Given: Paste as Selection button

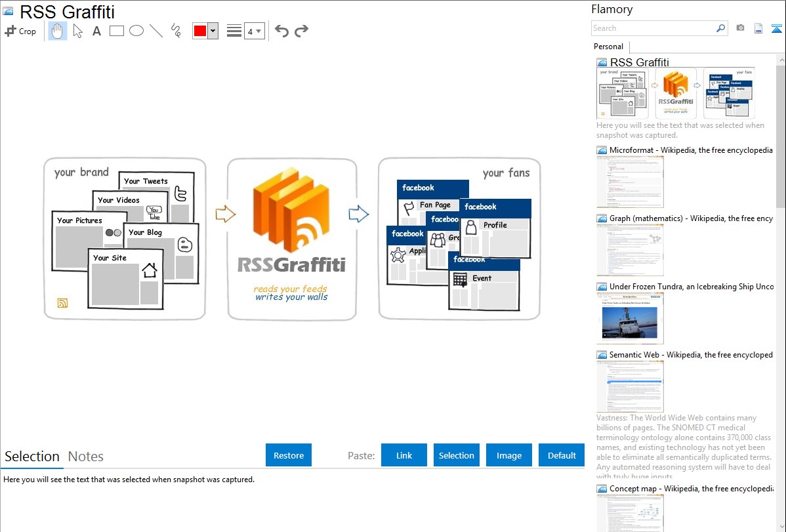Looking at the screenshot, I should 457,455.
